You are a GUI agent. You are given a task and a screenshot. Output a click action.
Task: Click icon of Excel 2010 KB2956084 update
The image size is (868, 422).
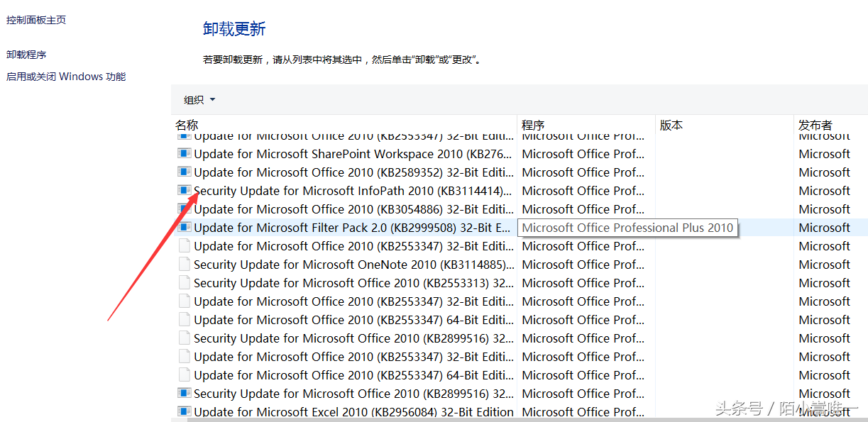click(x=185, y=411)
